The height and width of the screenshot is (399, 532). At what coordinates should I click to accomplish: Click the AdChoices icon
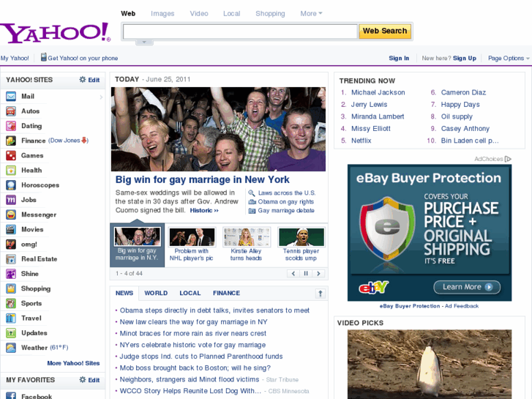tap(508, 159)
